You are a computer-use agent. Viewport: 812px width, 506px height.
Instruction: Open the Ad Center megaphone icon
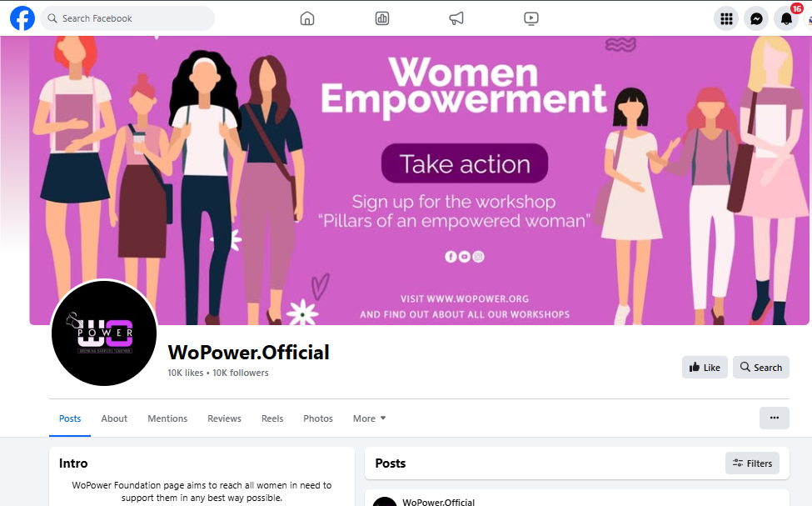[456, 18]
